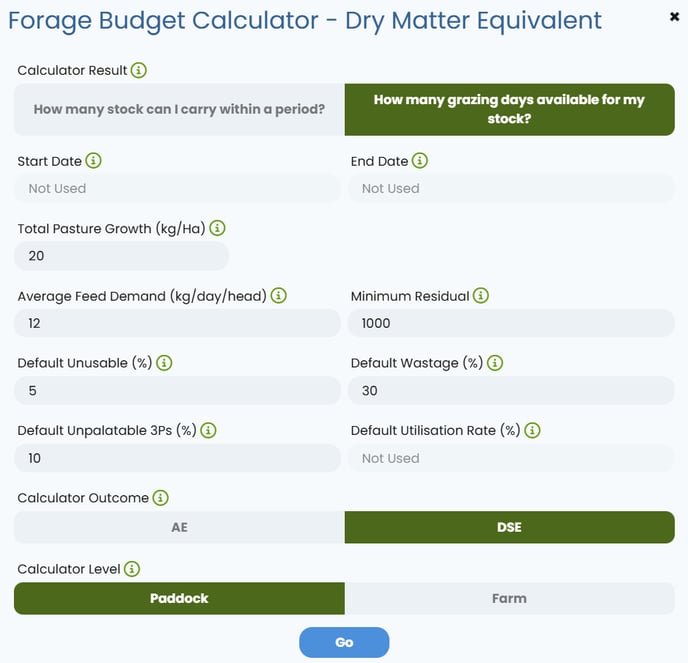This screenshot has height=663, width=688.
Task: Focus the Minimum Residual field
Action: [x=511, y=323]
